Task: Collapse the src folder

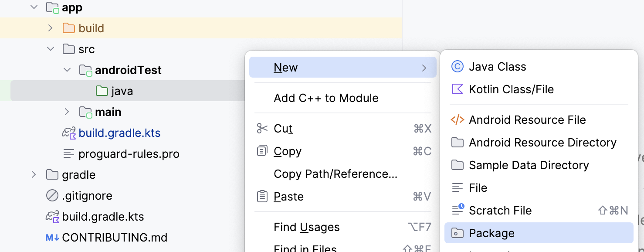Action: (x=50, y=49)
